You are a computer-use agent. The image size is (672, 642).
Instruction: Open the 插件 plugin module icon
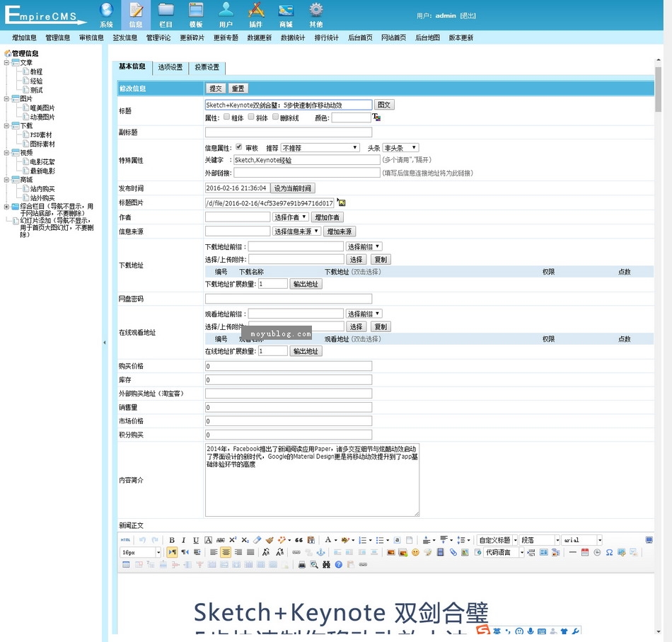pos(256,15)
